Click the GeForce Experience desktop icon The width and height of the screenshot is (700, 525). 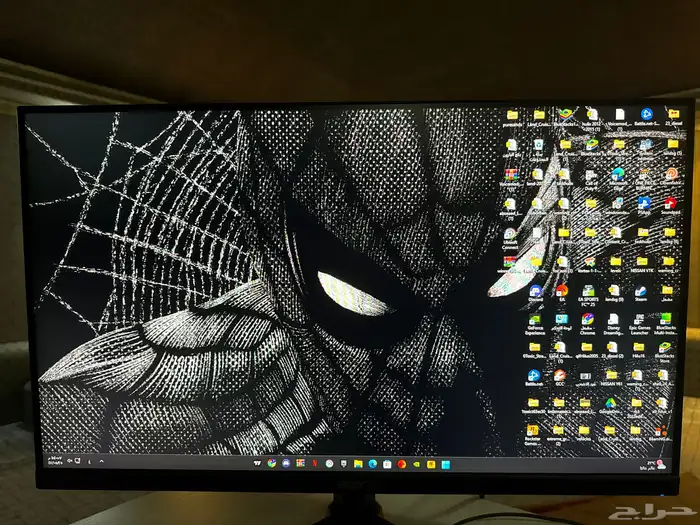tap(535, 318)
